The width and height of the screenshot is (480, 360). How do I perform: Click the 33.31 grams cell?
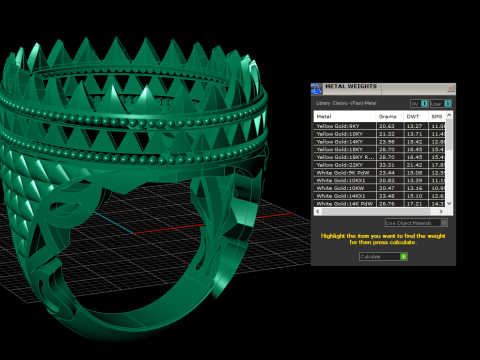point(390,165)
